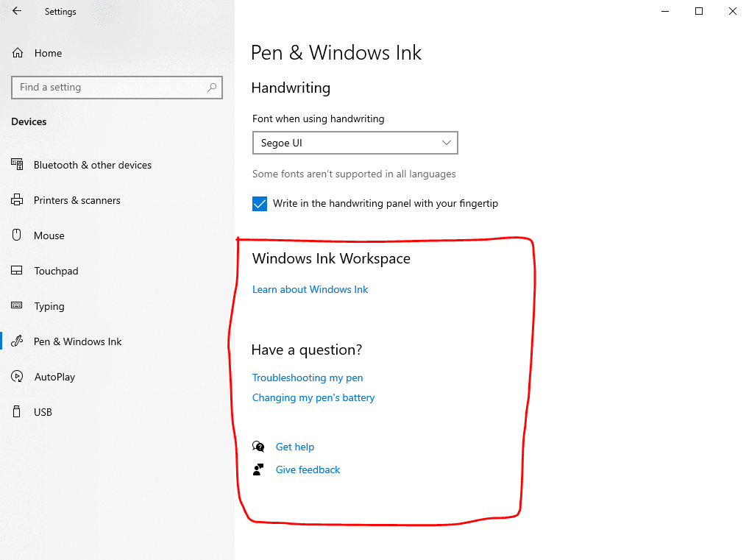This screenshot has width=749, height=560.
Task: Maximize the Settings window
Action: (x=699, y=11)
